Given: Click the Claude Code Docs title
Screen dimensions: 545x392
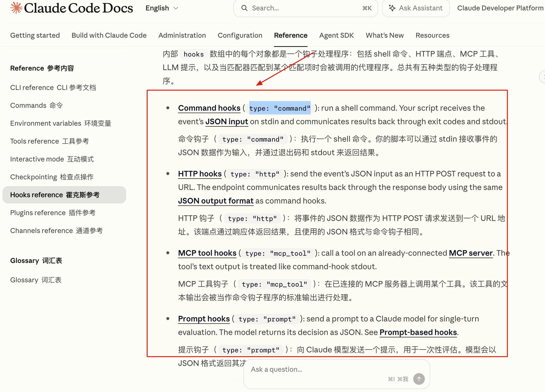Looking at the screenshot, I should tap(78, 8).
